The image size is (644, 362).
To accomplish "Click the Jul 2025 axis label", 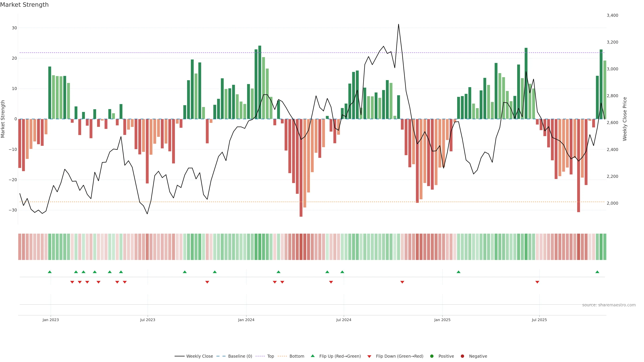I will (539, 320).
